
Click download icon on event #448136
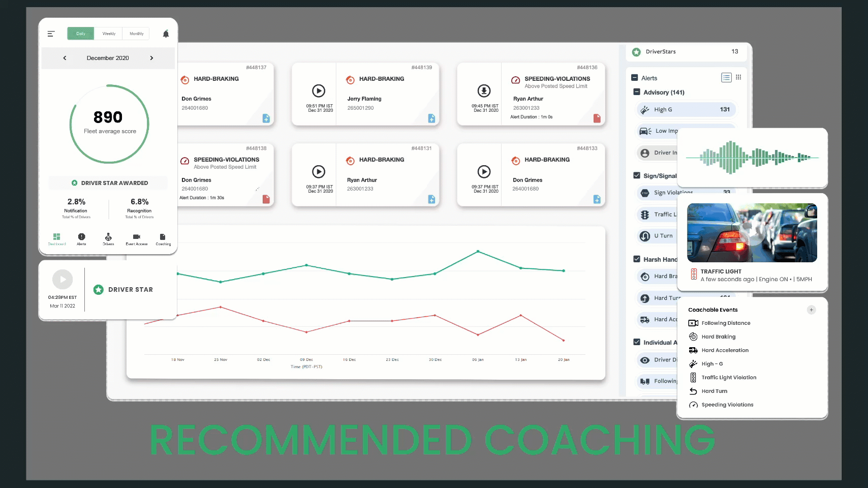pos(484,91)
